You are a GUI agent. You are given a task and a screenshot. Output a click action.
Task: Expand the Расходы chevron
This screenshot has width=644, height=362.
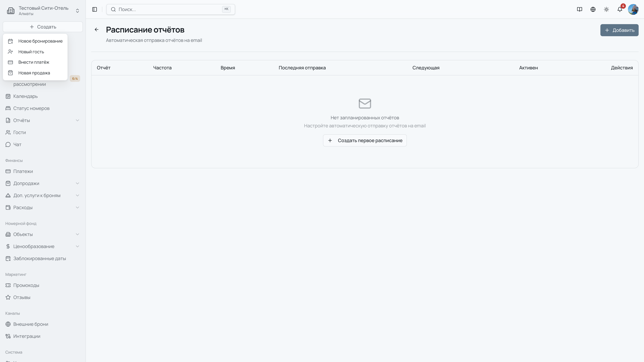[77, 207]
